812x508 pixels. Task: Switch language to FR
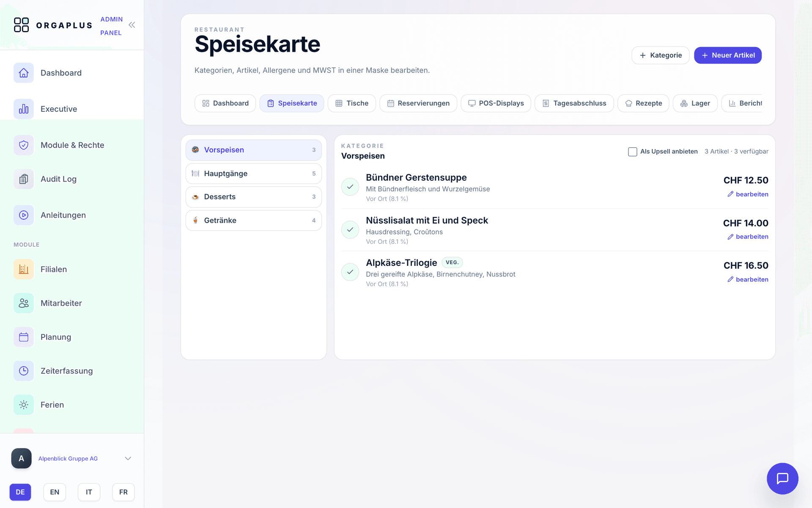tap(123, 492)
